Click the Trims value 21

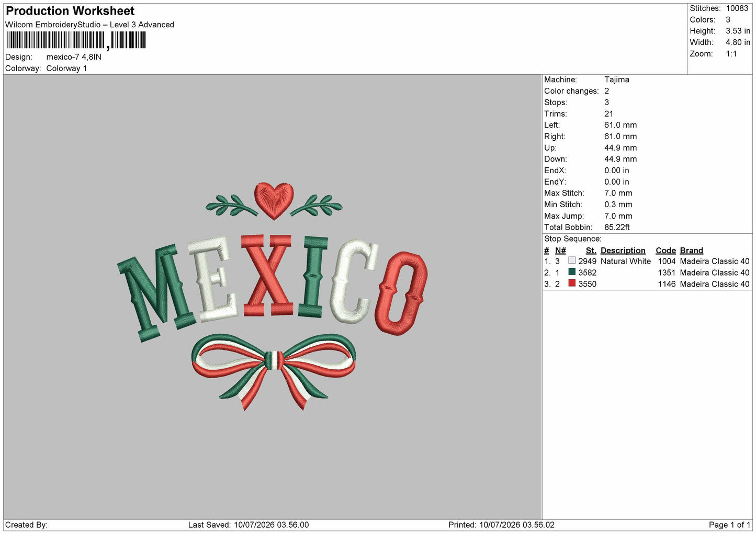(x=608, y=113)
